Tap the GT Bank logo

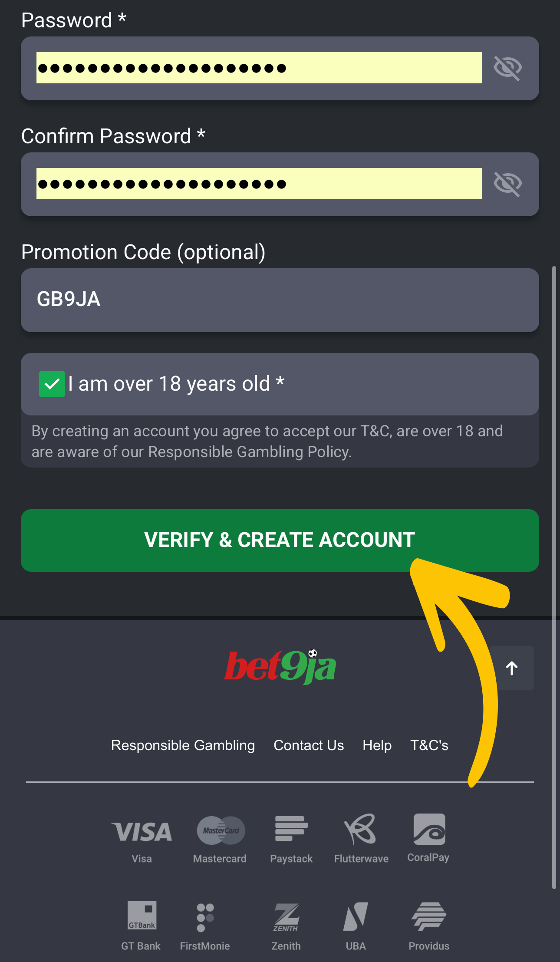pos(142,915)
